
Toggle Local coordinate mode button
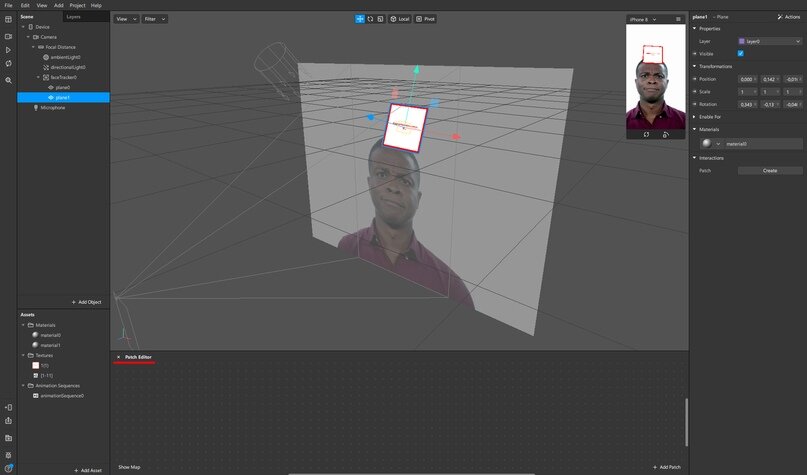(x=399, y=19)
